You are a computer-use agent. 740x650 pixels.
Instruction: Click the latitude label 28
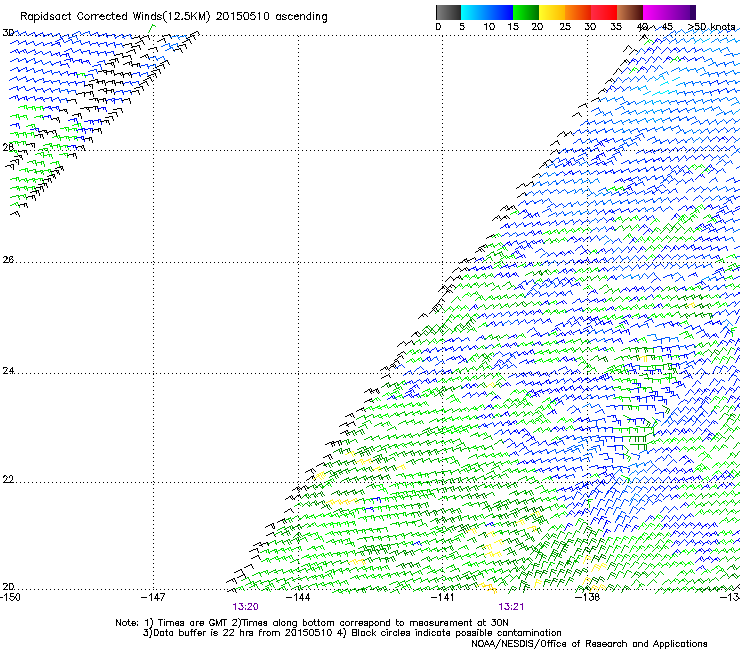[x=8, y=147]
